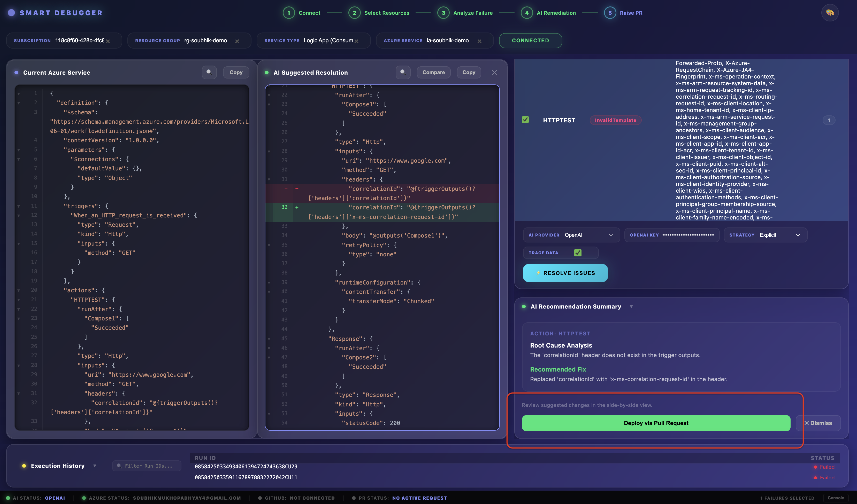Screen dimensions: 857x504
Task: Open the theme palette icon
Action: click(x=830, y=13)
